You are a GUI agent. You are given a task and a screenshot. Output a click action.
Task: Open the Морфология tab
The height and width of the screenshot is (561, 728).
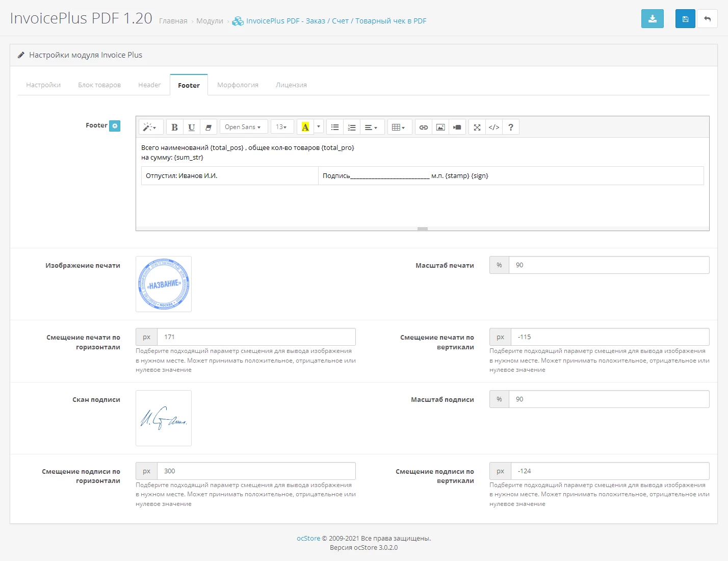(x=238, y=85)
